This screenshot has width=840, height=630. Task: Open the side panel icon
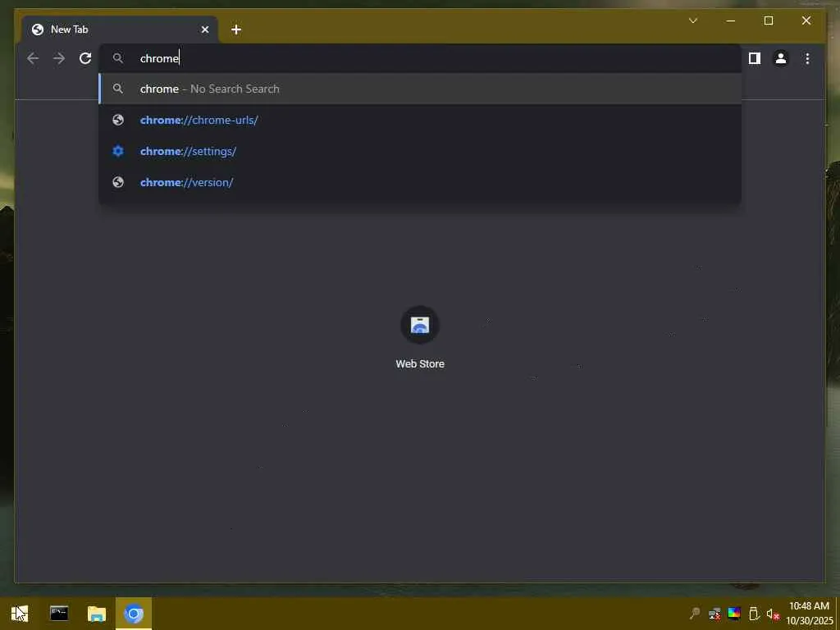click(755, 58)
